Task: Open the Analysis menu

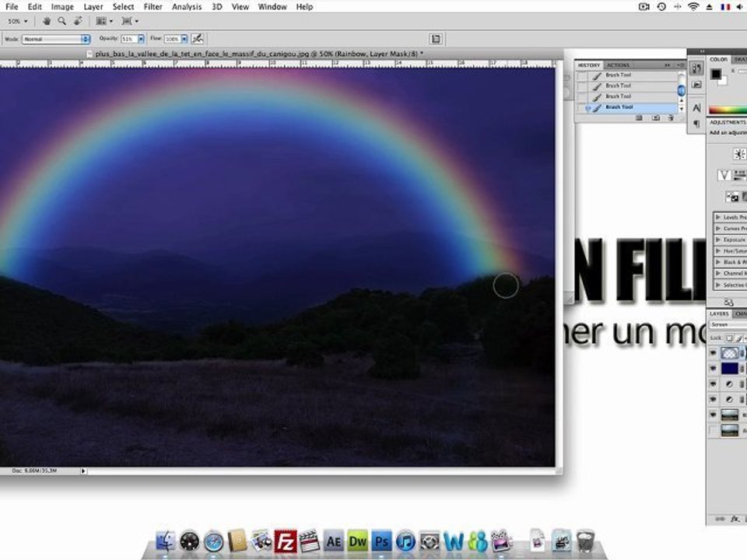Action: pyautogui.click(x=187, y=7)
